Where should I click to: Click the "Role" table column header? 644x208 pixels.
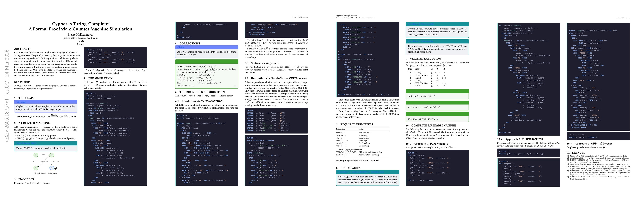(x=361, y=129)
